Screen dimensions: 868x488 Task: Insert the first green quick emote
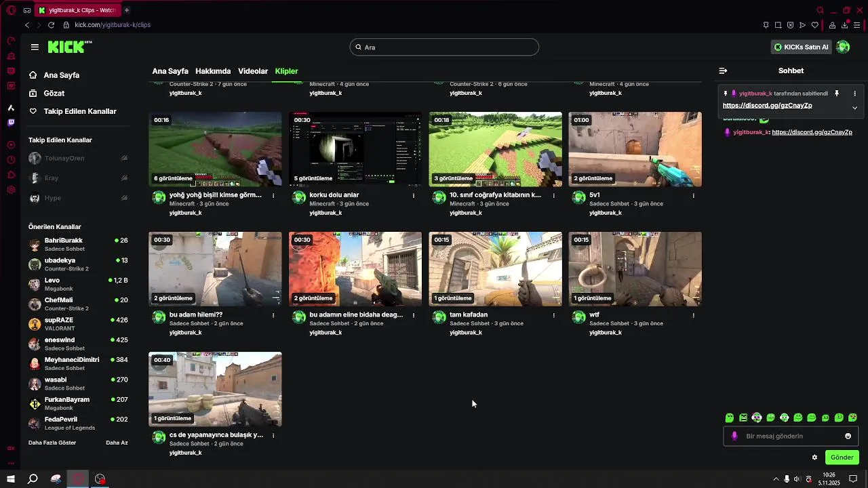730,418
